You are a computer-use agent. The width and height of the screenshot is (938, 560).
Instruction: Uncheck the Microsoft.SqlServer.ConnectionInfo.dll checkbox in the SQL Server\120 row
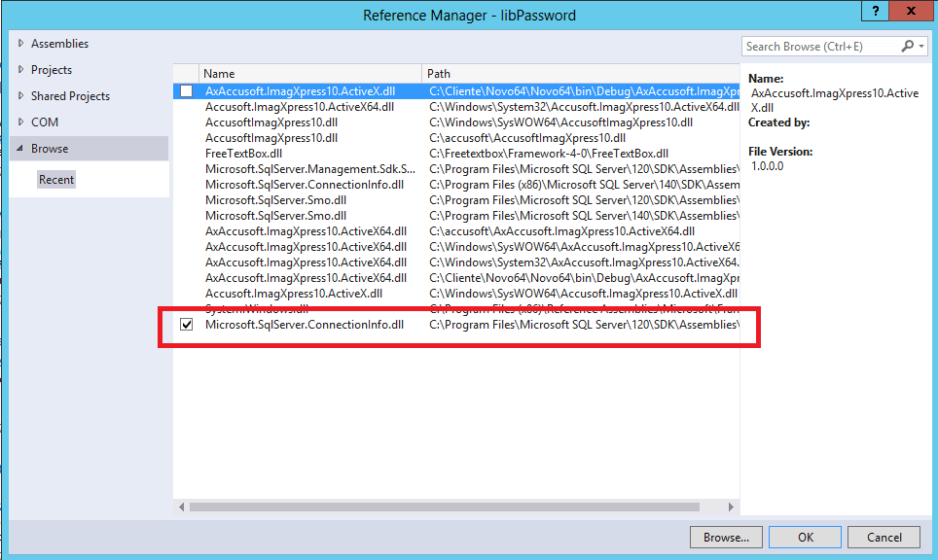(187, 325)
